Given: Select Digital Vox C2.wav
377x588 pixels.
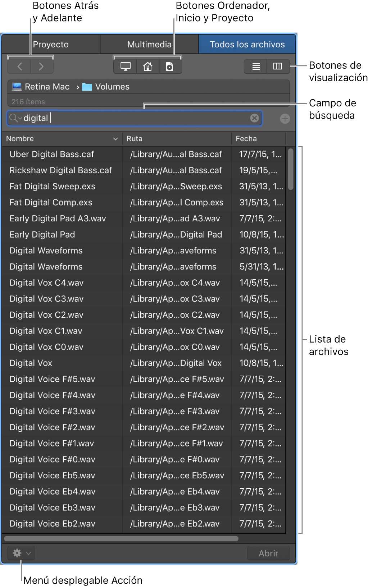Looking at the screenshot, I should click(x=144, y=315).
